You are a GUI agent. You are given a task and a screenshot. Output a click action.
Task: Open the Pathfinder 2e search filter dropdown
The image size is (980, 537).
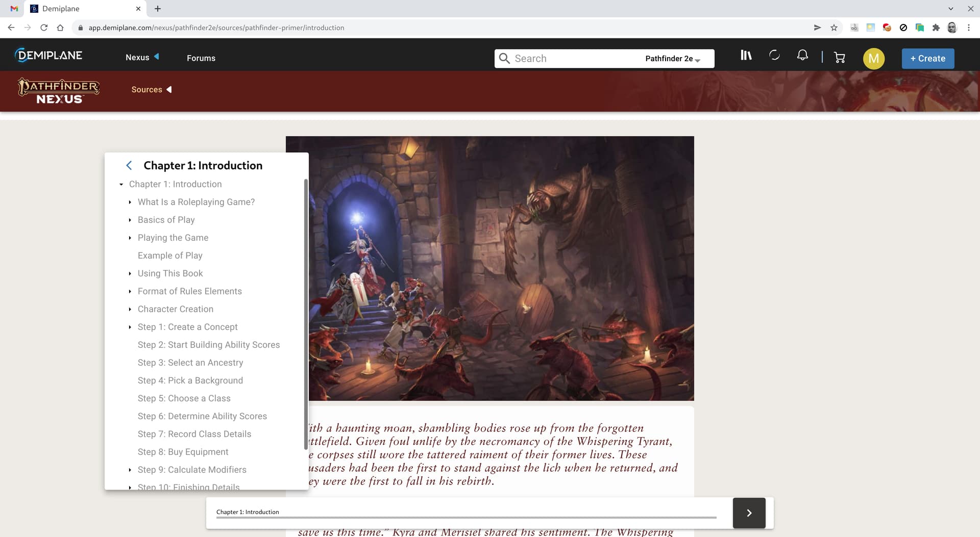click(672, 59)
